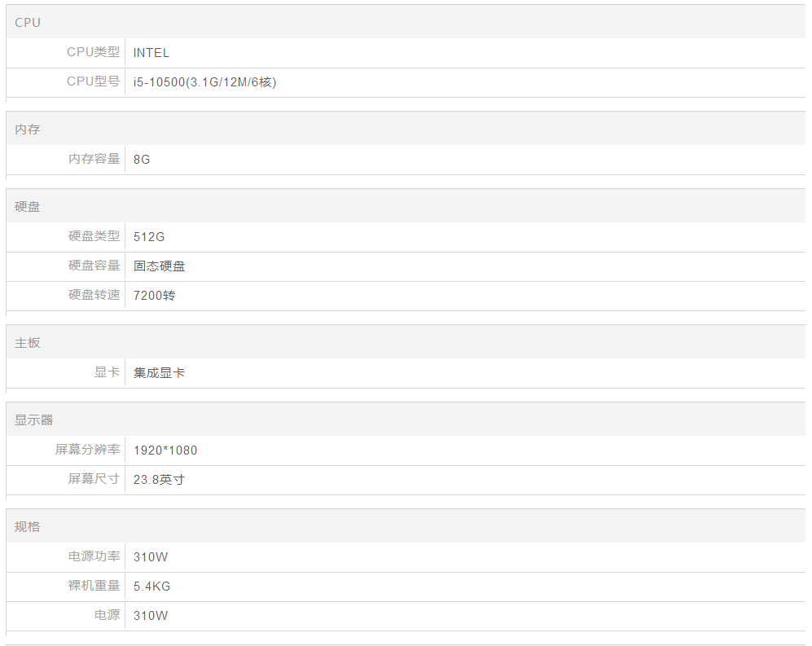Click the 1920*1080 resolution value
The height and width of the screenshot is (646, 812).
point(165,450)
